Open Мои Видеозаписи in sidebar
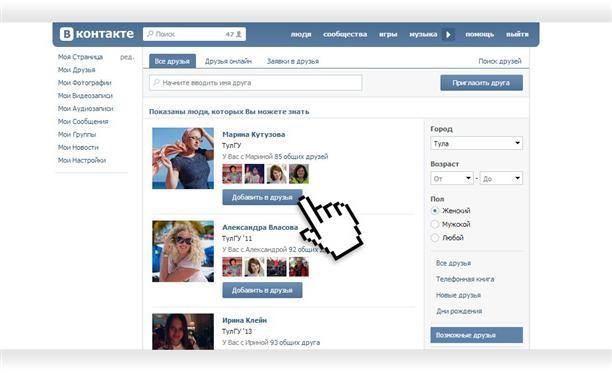612x373 pixels. 85,96
